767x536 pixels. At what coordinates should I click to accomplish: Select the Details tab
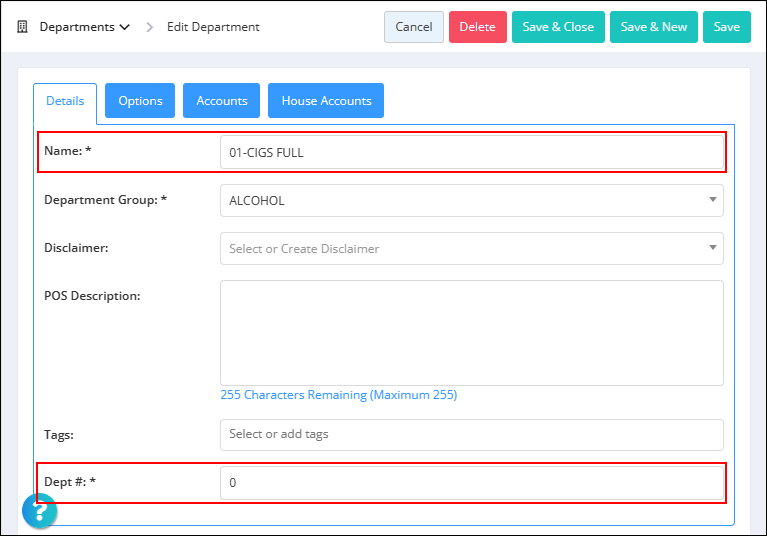coord(65,101)
